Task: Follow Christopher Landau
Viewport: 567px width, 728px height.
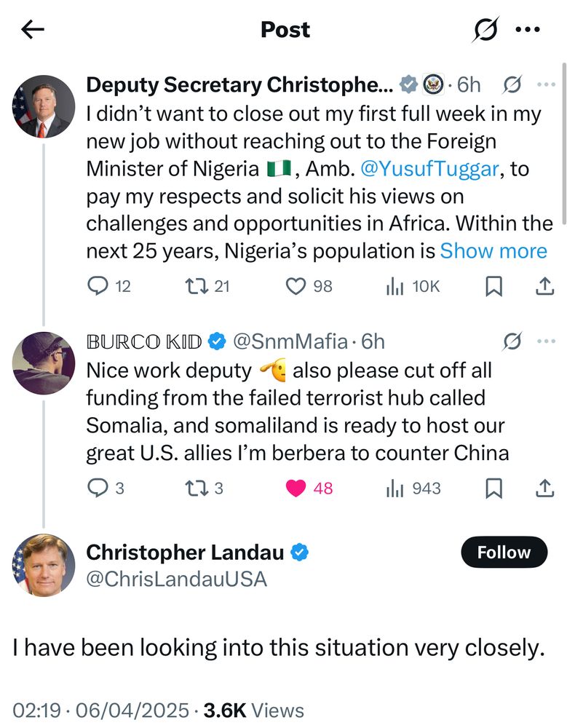Action: 504,553
